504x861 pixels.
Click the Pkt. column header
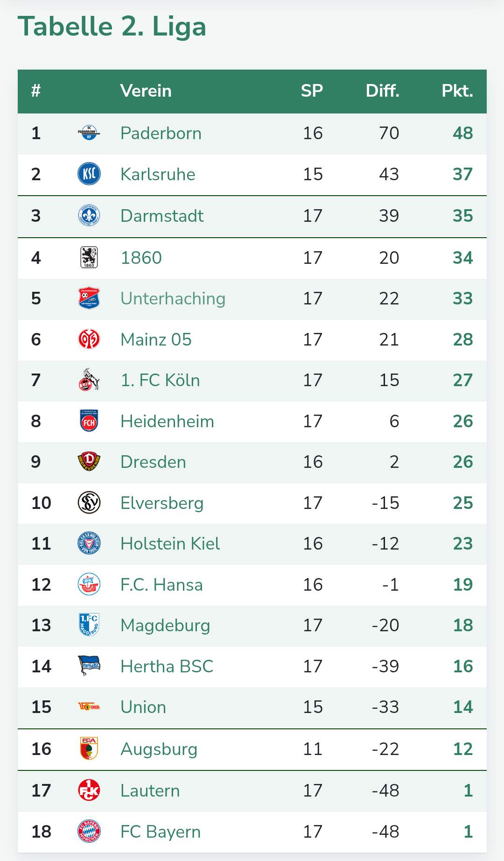(x=457, y=91)
